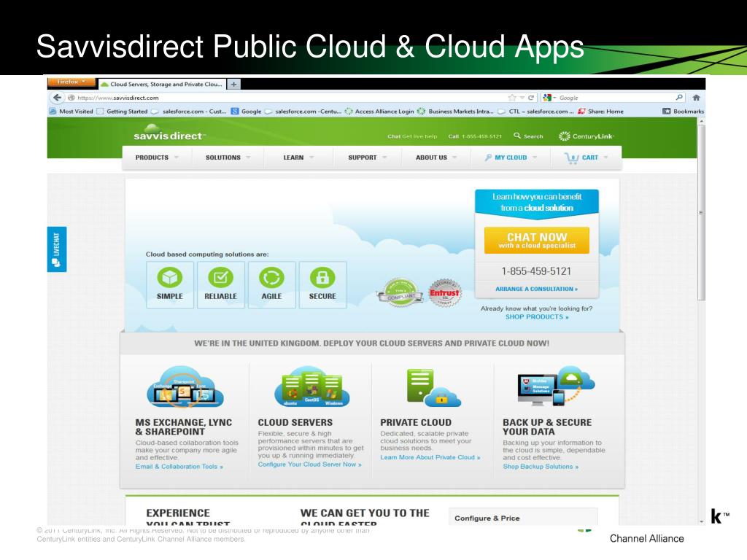Open the Most Visited bookmark
The width and height of the screenshot is (747, 560).
71,112
